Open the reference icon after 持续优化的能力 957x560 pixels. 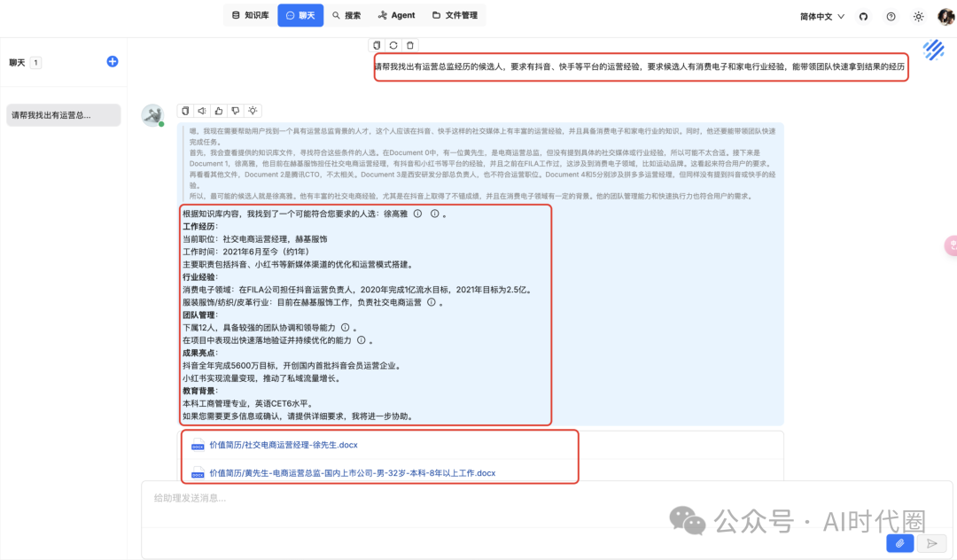coord(362,340)
